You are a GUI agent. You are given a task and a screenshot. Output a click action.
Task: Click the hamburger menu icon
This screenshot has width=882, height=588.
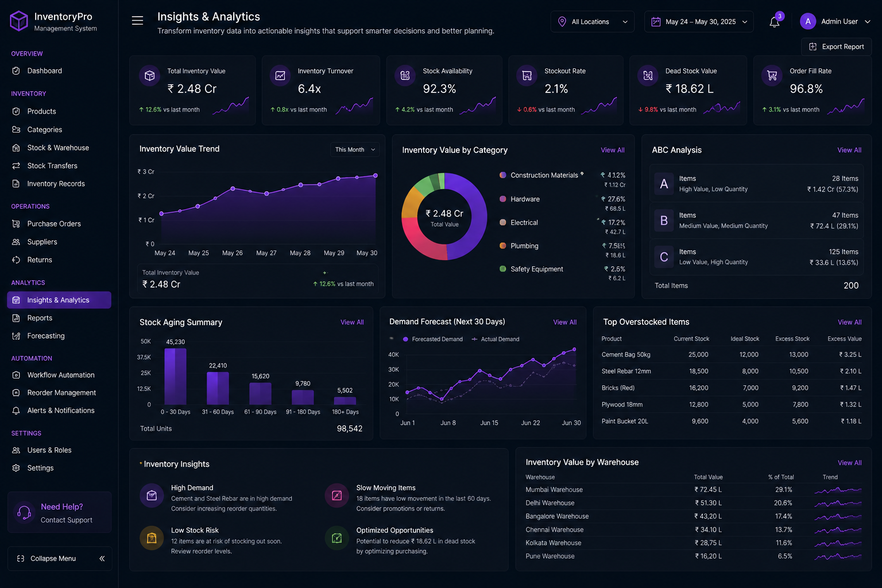pos(137,21)
